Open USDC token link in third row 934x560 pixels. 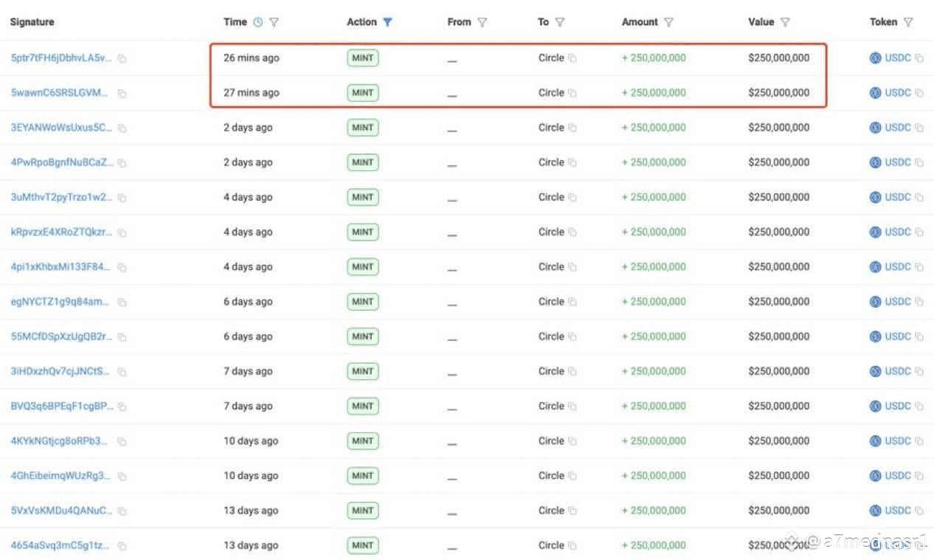898,128
